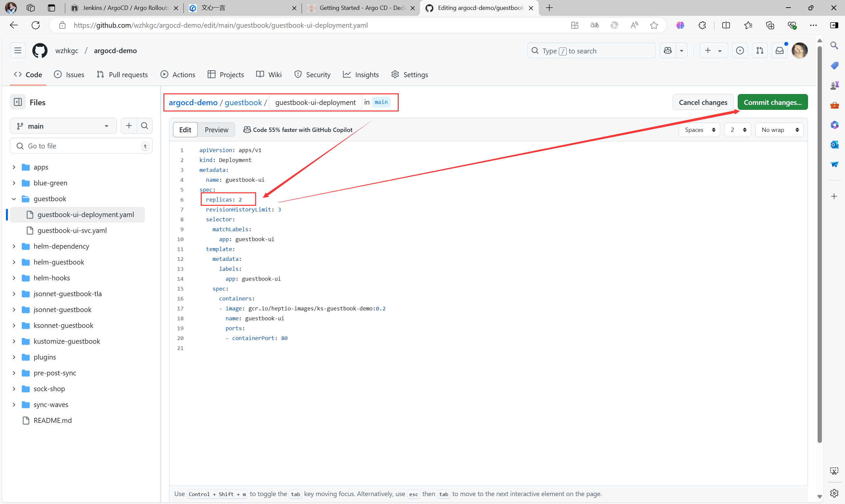Expand the jsonnet-guestbook-tla folder
This screenshot has width=845, height=504.
point(14,294)
